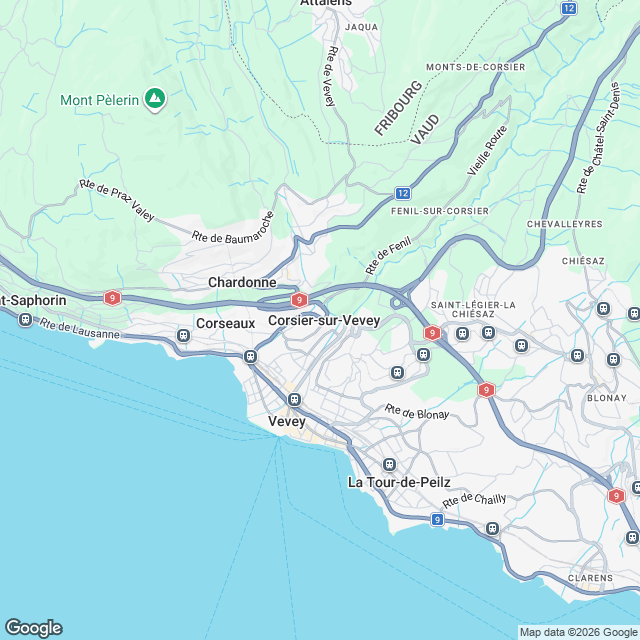Click the Vevey city label
This screenshot has width=640, height=640.
coord(287,422)
